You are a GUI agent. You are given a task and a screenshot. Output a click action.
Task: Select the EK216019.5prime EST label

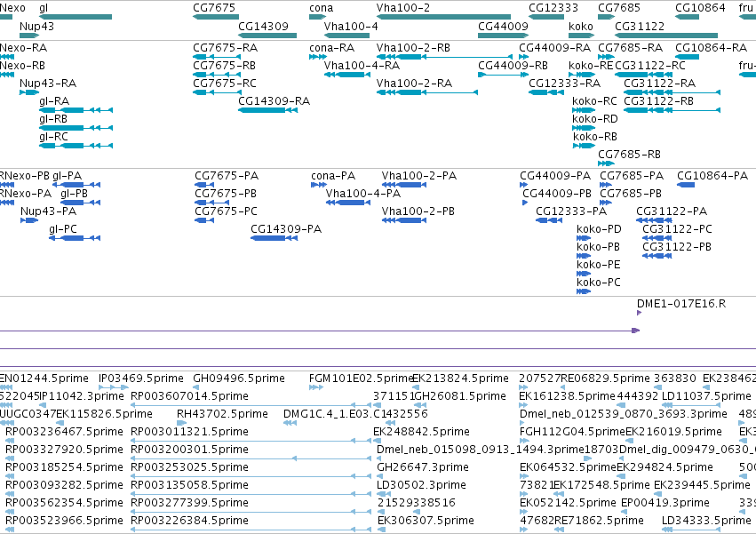point(673,432)
